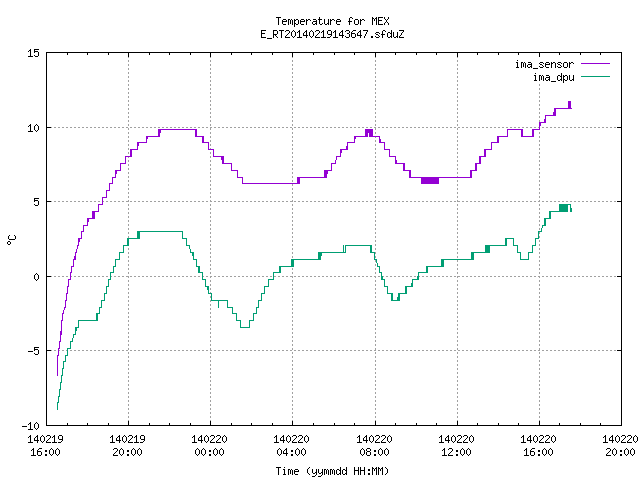Click the y-axis label -5

[x=31, y=351]
